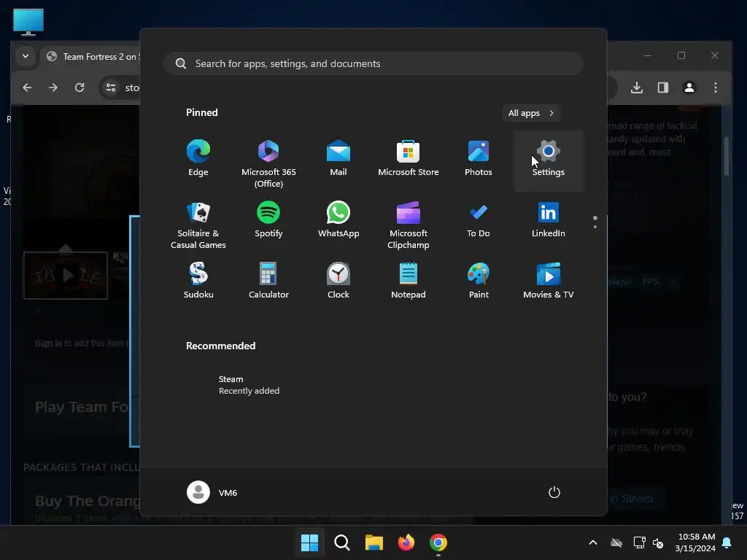747x560 pixels.
Task: Go to next page of pinned apps
Action: [x=595, y=227]
